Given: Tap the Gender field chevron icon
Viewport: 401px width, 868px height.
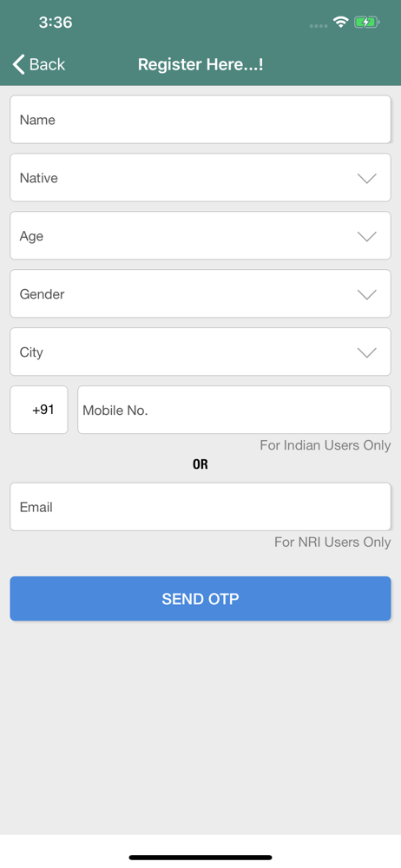Looking at the screenshot, I should point(366,294).
